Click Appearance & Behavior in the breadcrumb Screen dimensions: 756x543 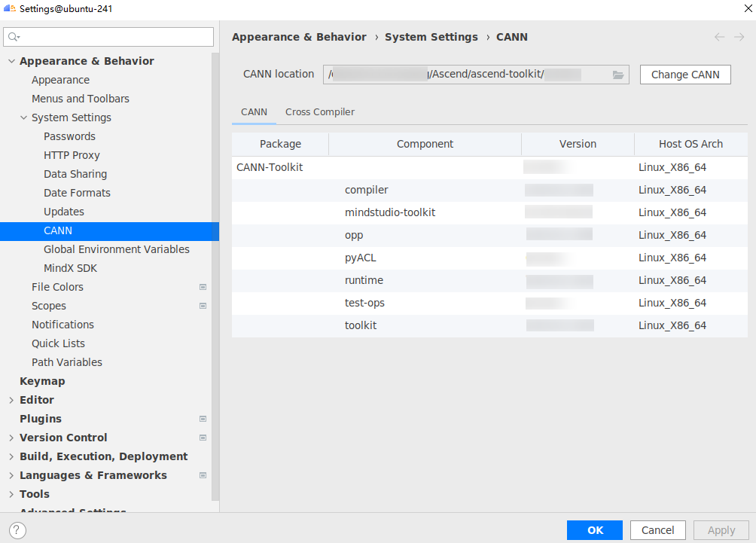coord(299,37)
